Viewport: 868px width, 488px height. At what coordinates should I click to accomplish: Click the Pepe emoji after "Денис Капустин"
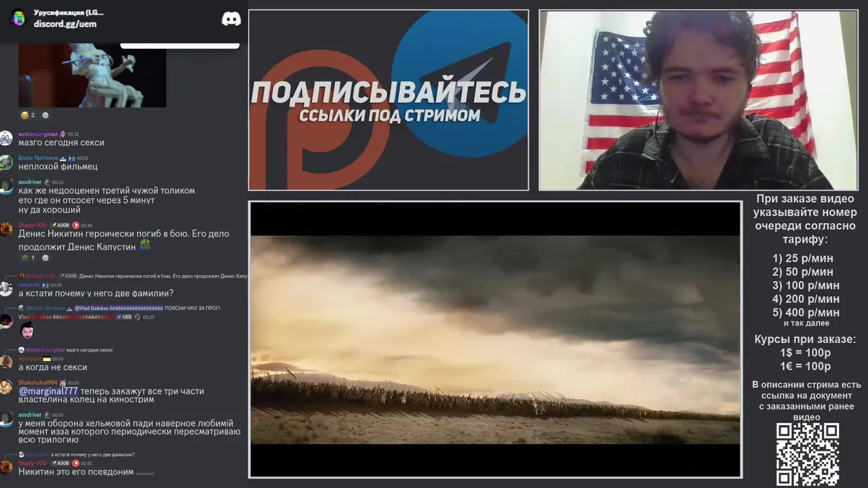tap(144, 246)
